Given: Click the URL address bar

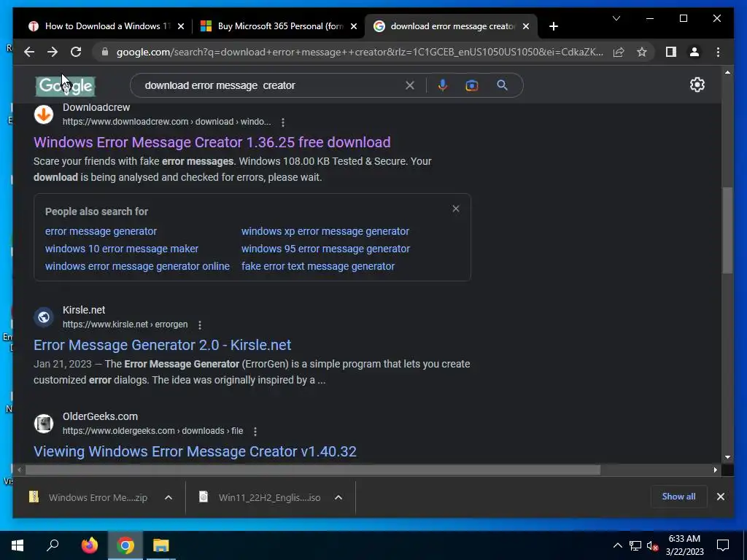Looking at the screenshot, I should pyautogui.click(x=360, y=52).
